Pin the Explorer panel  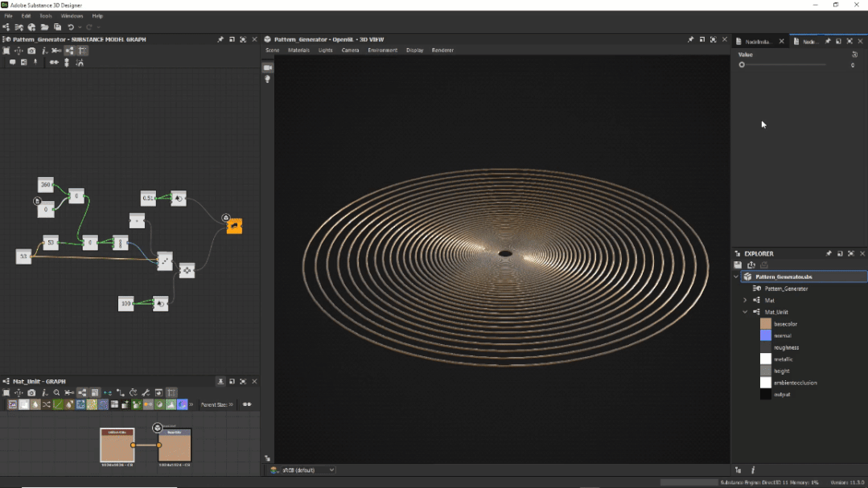828,254
